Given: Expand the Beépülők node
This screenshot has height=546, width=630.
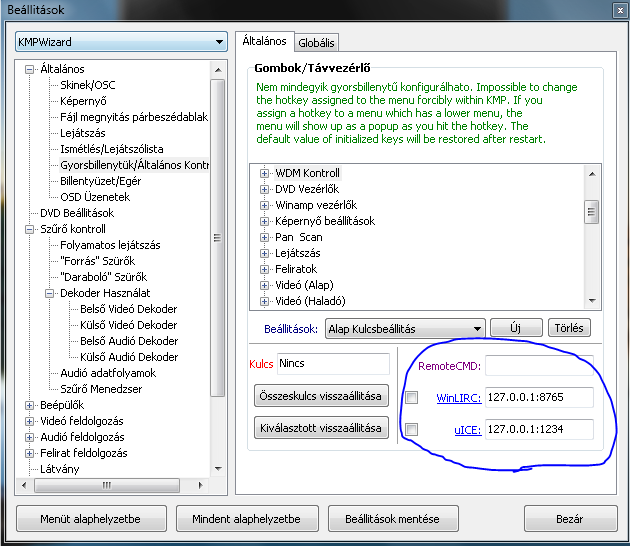Looking at the screenshot, I should coord(29,405).
